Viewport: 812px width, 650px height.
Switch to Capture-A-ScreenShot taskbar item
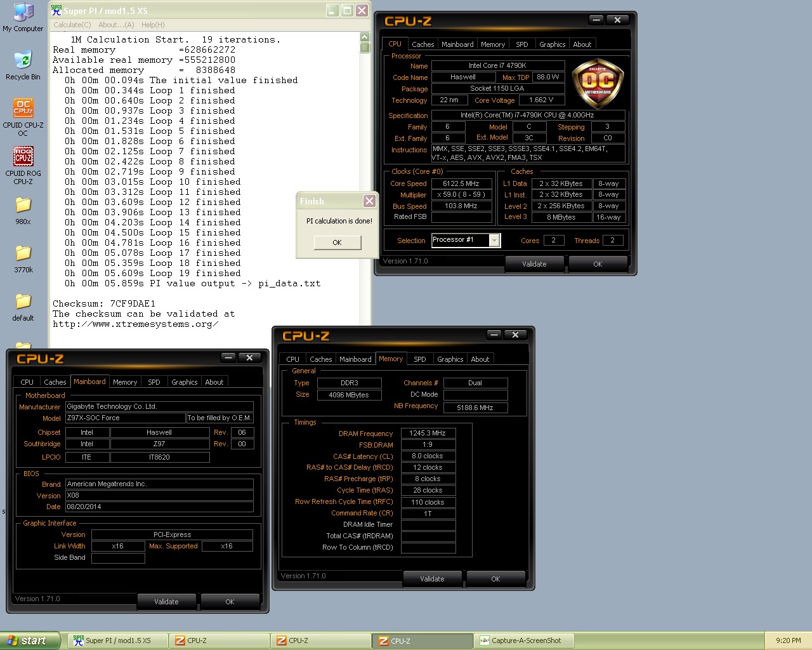tap(525, 640)
